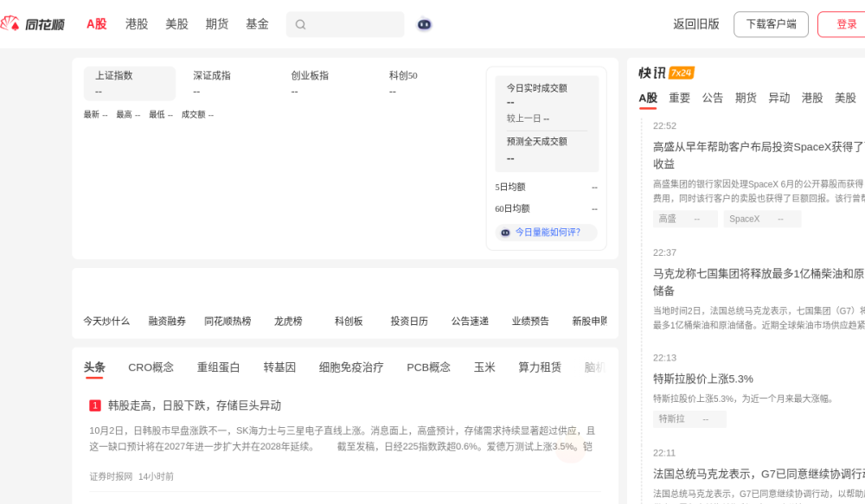Image resolution: width=865 pixels, height=504 pixels.
Task: Click the robot icon beside 今日量能如何评
Action: tap(505, 233)
